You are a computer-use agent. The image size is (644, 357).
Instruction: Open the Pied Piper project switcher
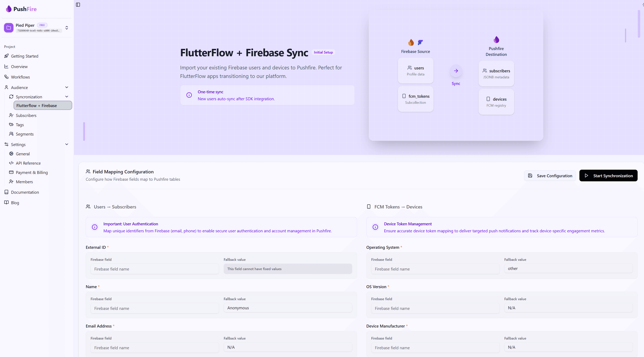pos(67,28)
